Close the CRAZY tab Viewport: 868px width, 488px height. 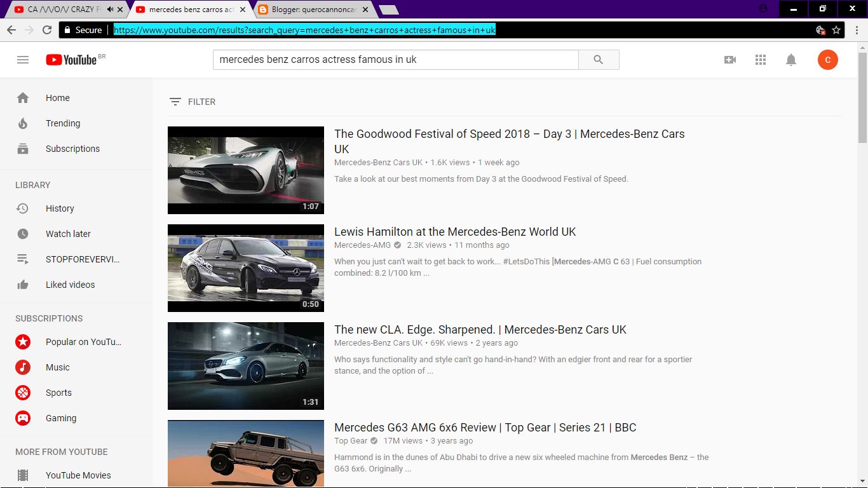coord(119,10)
